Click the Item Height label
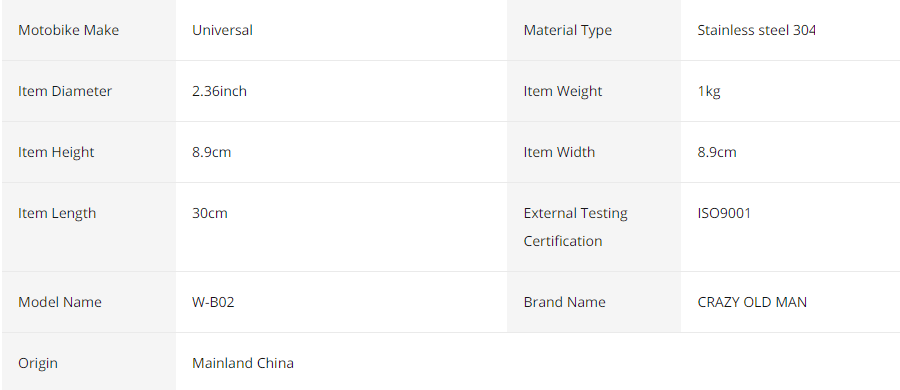900x390 pixels. tap(56, 152)
